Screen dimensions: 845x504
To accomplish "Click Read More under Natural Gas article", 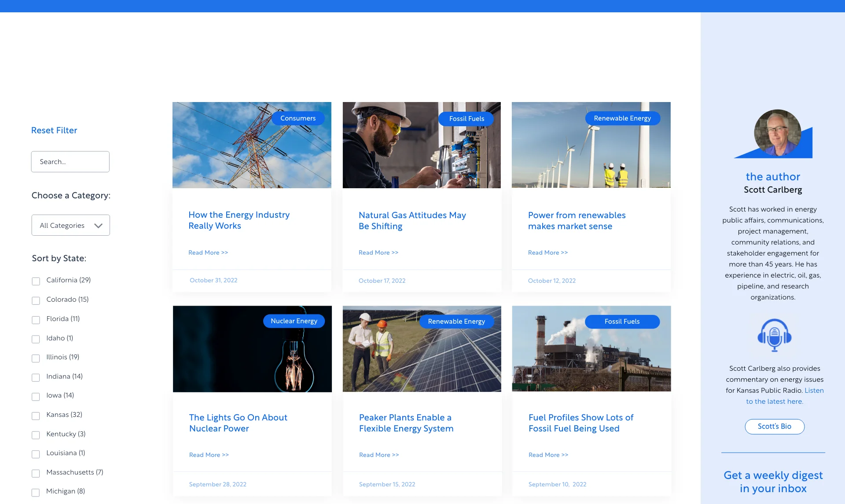I will (378, 252).
